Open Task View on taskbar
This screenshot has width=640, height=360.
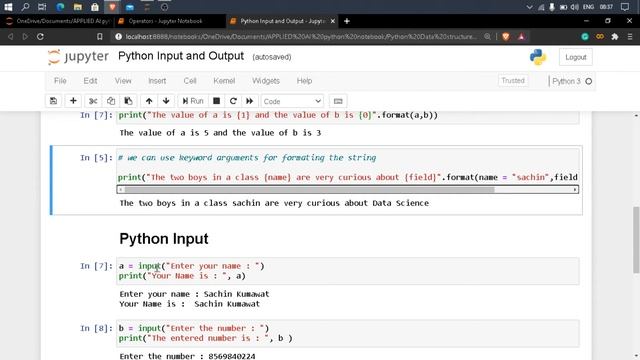(x=42, y=7)
